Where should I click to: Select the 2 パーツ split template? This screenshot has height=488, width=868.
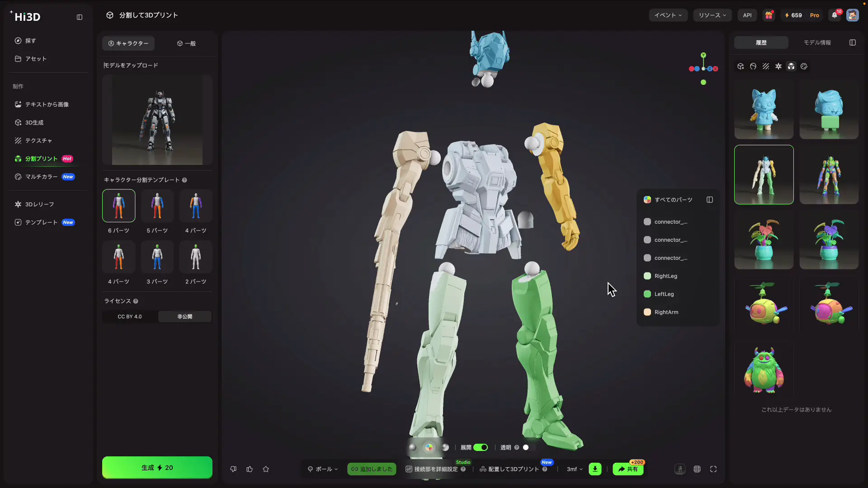pyautogui.click(x=196, y=257)
